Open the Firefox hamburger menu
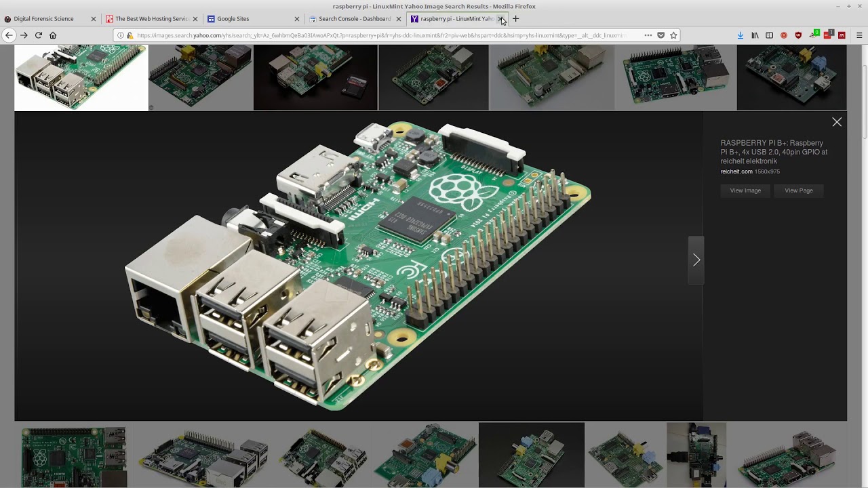Image resolution: width=868 pixels, height=488 pixels. [859, 35]
